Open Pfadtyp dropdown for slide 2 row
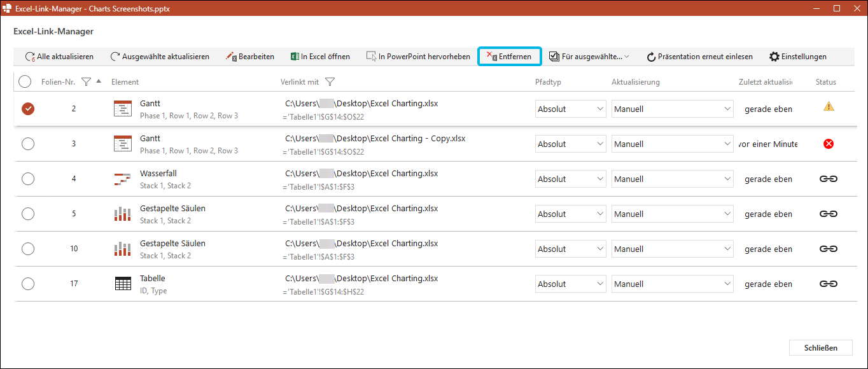The height and width of the screenshot is (369, 868). pos(571,109)
